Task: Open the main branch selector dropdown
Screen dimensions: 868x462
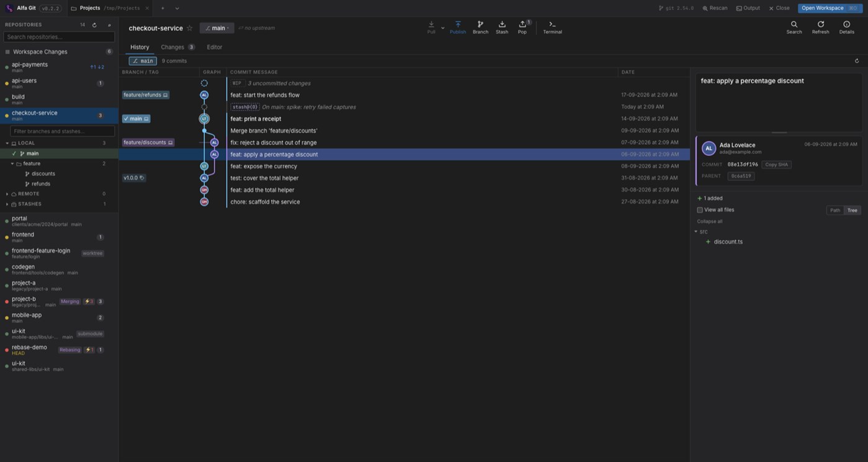Action: [x=217, y=28]
